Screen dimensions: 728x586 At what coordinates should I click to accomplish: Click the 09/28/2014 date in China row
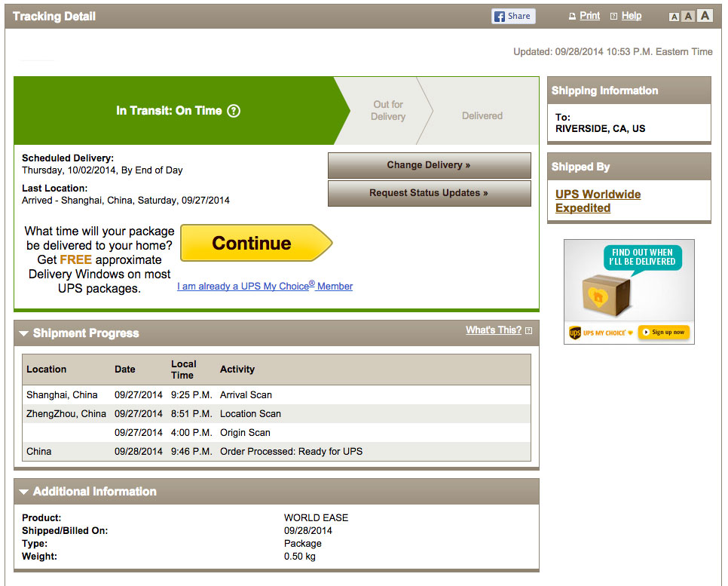(139, 452)
